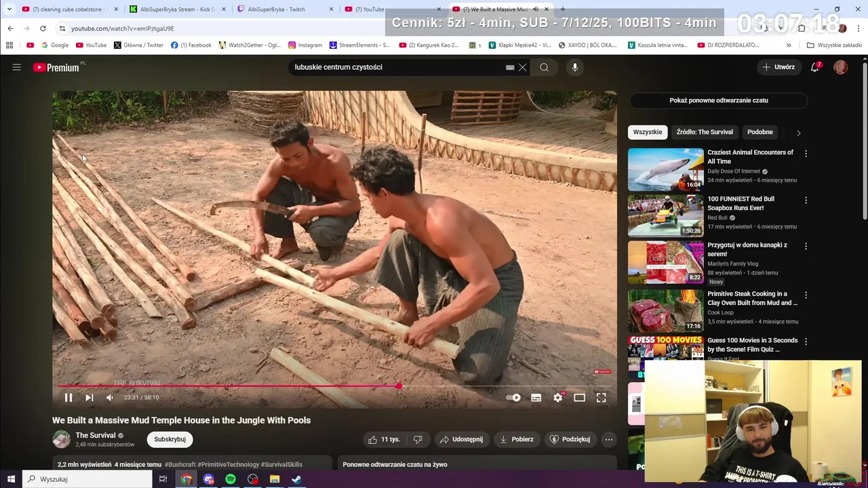Viewport: 868px width, 488px height.
Task: Open the Utwórz create menu
Action: [778, 67]
